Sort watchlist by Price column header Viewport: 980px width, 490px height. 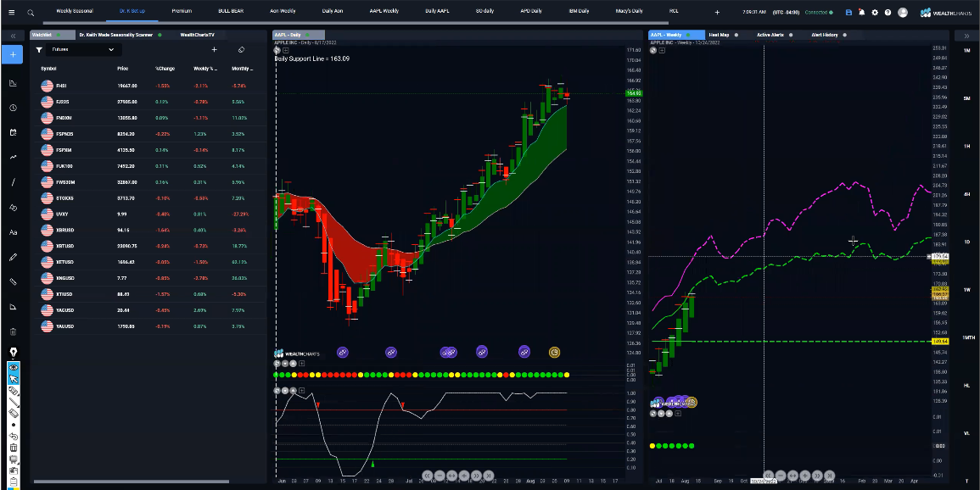tap(122, 69)
